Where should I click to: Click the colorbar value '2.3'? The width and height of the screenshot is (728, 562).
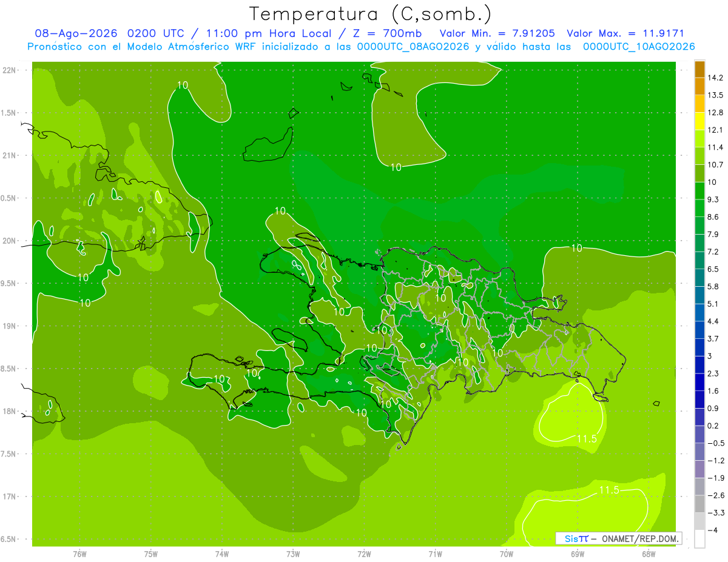pos(713,373)
